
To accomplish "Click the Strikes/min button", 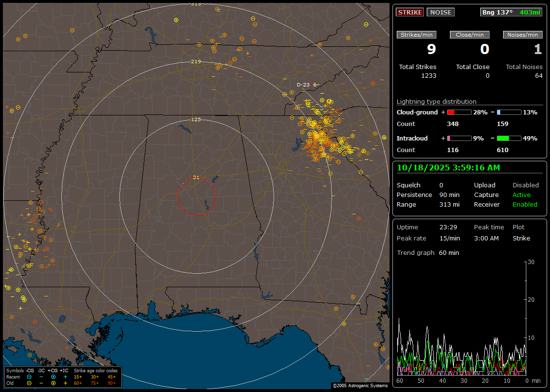I will (x=417, y=35).
